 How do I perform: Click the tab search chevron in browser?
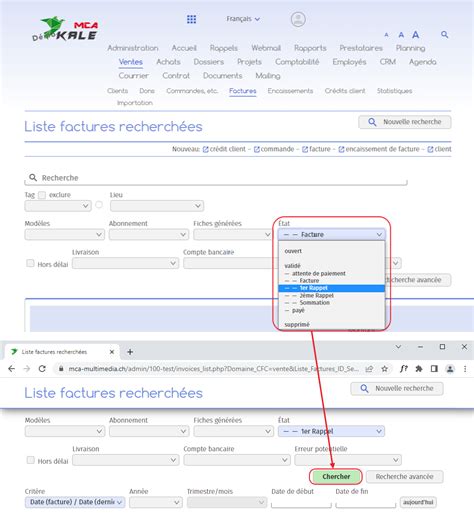click(x=398, y=347)
